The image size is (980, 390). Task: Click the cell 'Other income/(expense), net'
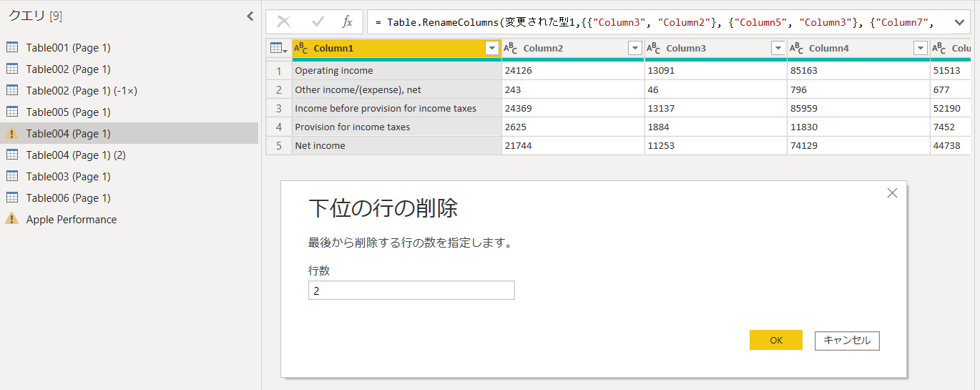tap(397, 89)
